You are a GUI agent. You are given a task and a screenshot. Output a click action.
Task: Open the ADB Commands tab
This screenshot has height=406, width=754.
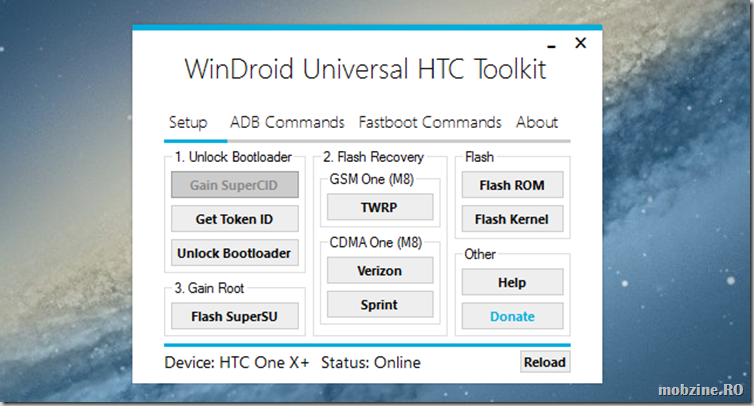pyautogui.click(x=287, y=122)
